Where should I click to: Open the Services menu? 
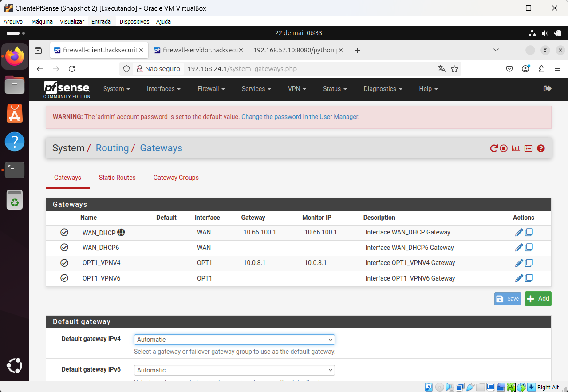[256, 89]
